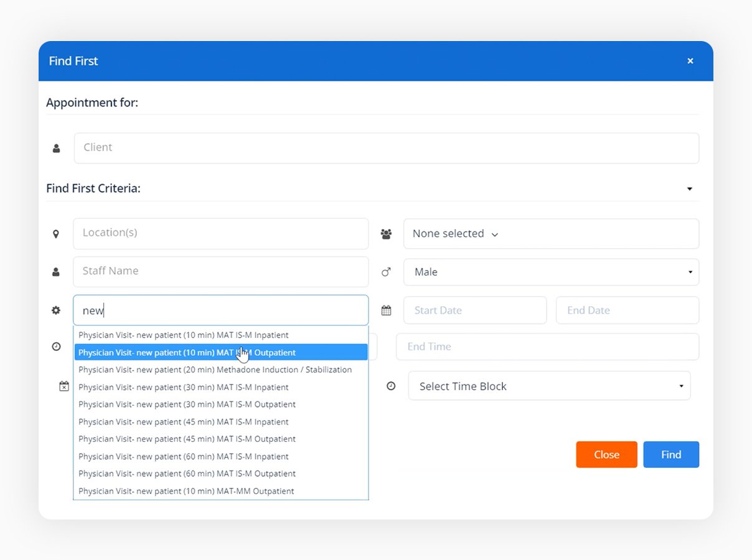This screenshot has width=752, height=560.
Task: Open the Male gender dropdown
Action: [550, 272]
